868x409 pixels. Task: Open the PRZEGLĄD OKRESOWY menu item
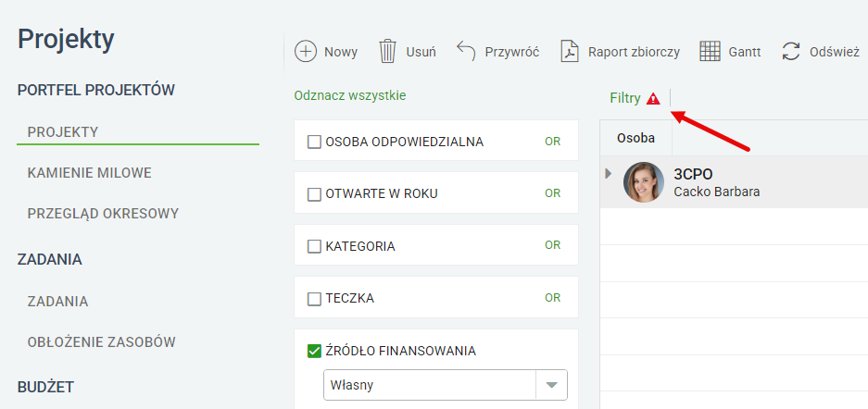pos(103,214)
